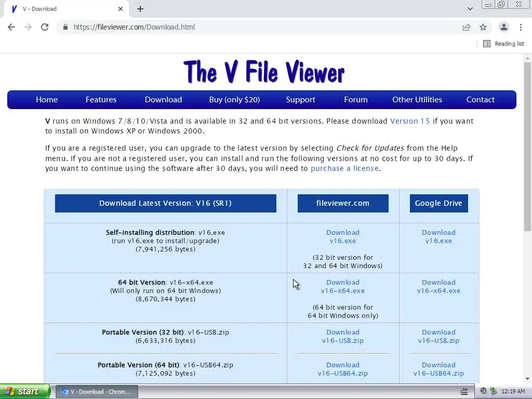Open the Other Utilities menu item
Viewport: 532px width, 399px height.
tap(417, 99)
